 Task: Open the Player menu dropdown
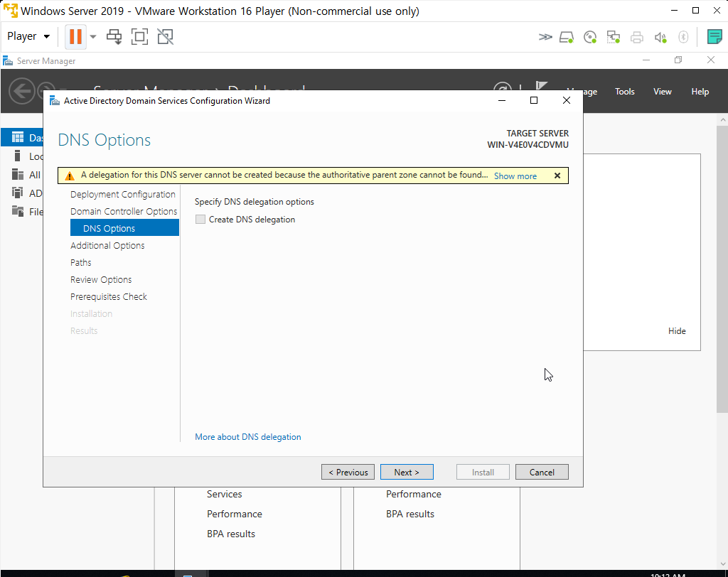[28, 36]
